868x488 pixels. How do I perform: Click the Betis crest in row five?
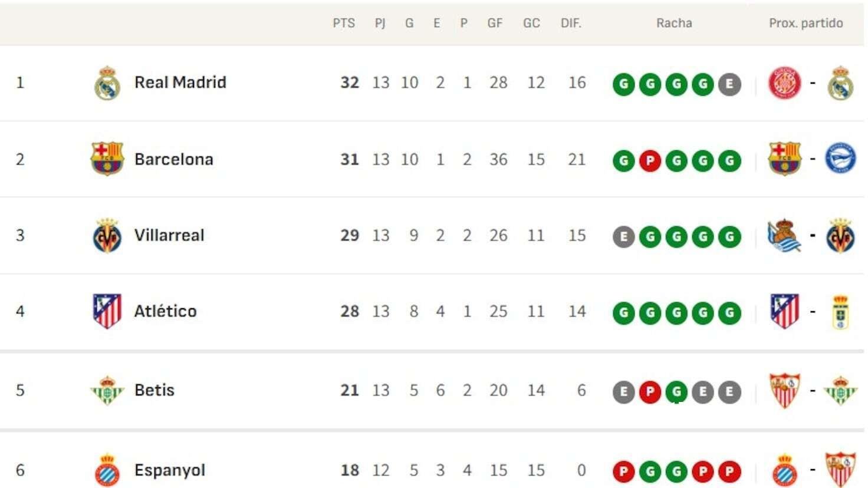point(107,390)
